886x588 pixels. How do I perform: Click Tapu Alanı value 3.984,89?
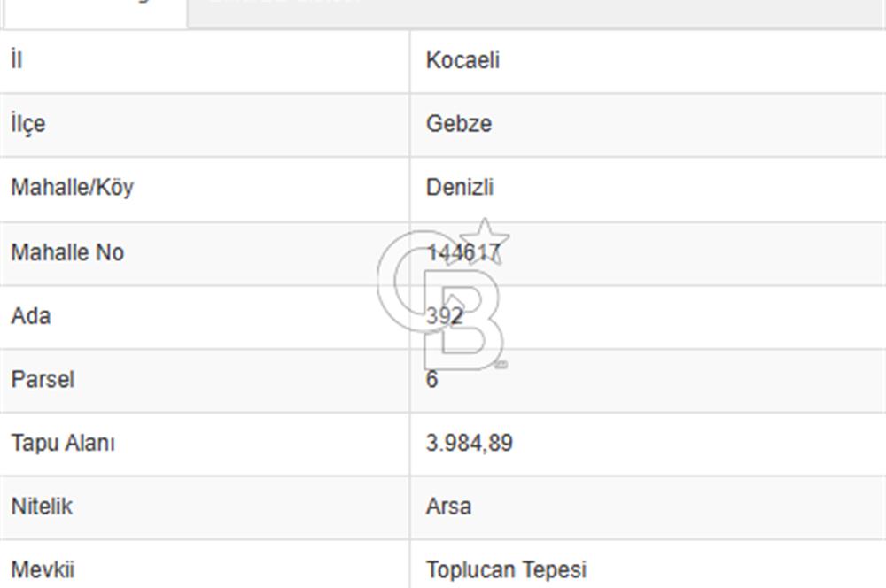pyautogui.click(x=469, y=443)
